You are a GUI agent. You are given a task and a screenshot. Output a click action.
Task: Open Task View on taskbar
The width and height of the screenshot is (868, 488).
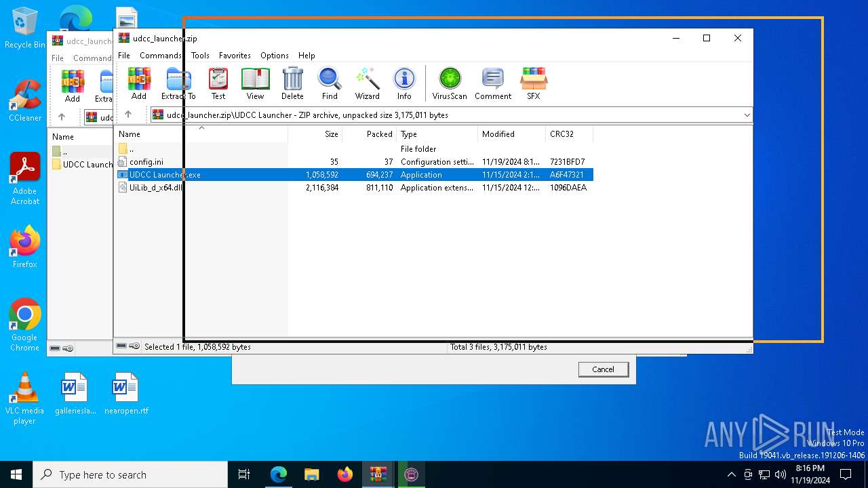point(244,474)
